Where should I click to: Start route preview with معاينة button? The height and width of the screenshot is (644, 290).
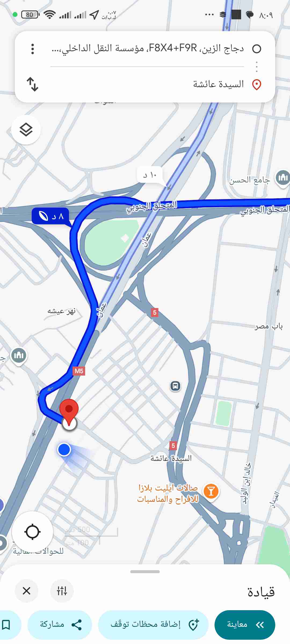245,625
